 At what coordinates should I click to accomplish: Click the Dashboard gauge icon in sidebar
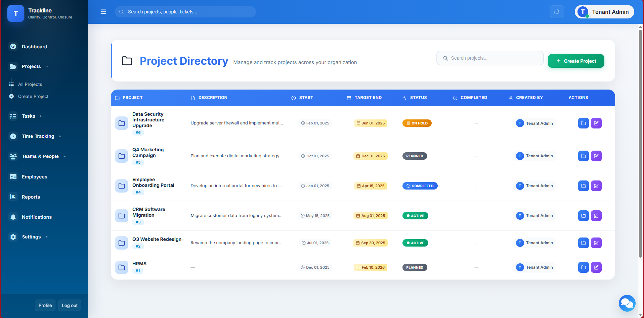click(13, 47)
